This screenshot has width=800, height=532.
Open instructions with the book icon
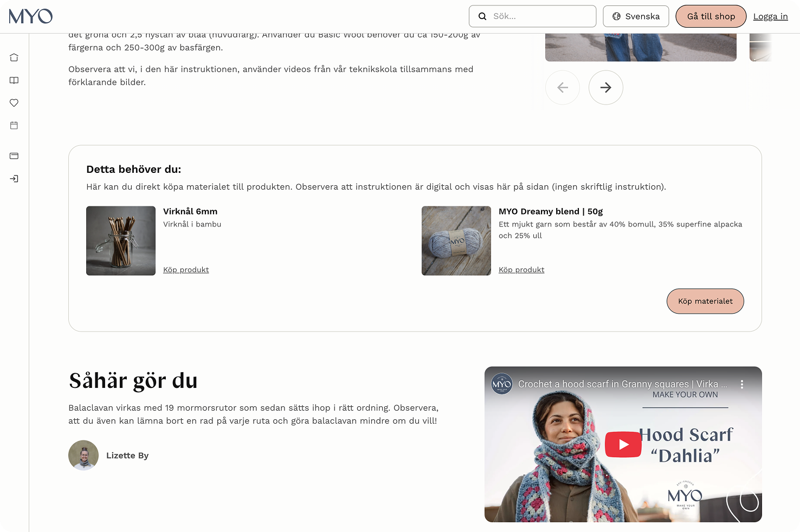(x=14, y=80)
